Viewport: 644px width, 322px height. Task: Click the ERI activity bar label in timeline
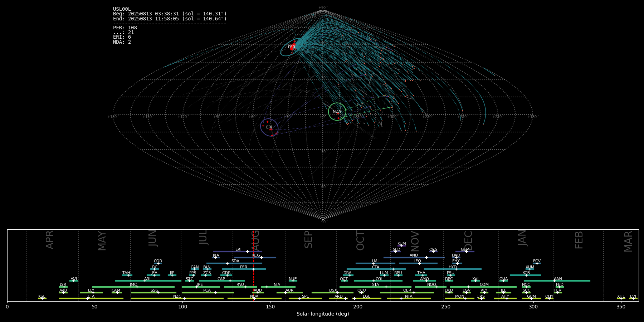click(238, 250)
